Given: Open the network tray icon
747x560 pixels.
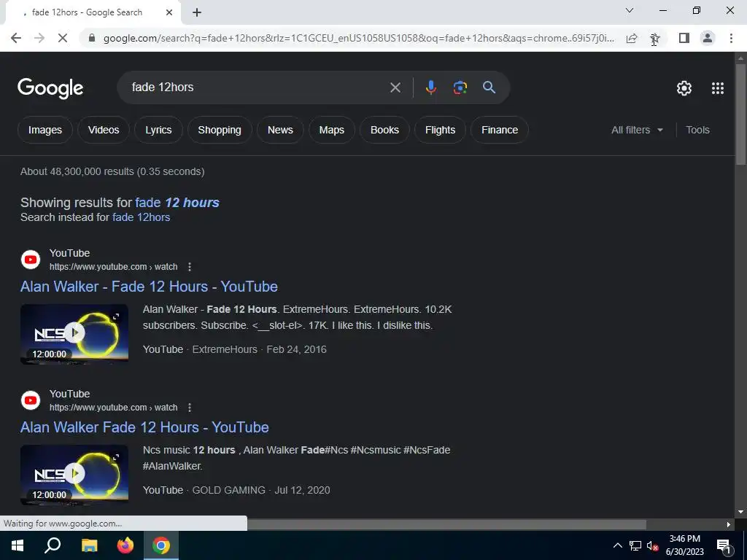Looking at the screenshot, I should pos(635,545).
